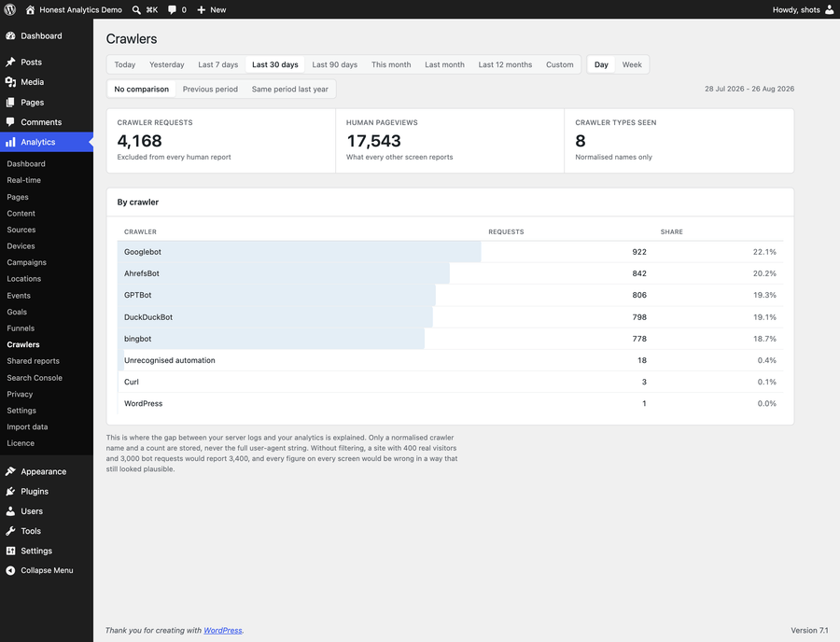Image resolution: width=840 pixels, height=642 pixels.
Task: Click the Tools wrench icon
Action: click(10, 531)
